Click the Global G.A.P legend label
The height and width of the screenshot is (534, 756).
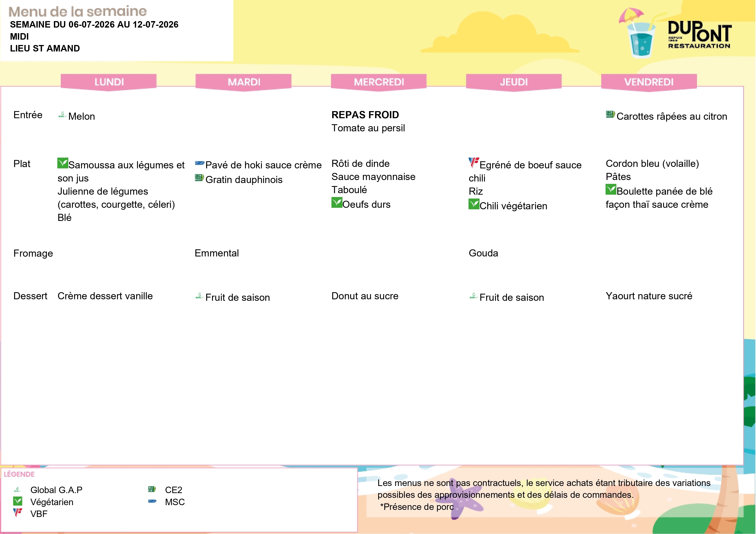[x=56, y=490]
